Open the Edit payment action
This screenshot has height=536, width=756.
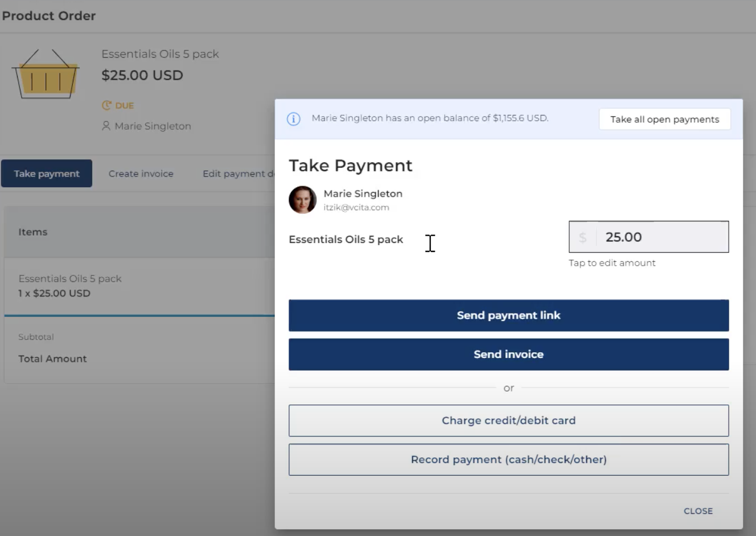click(x=239, y=174)
